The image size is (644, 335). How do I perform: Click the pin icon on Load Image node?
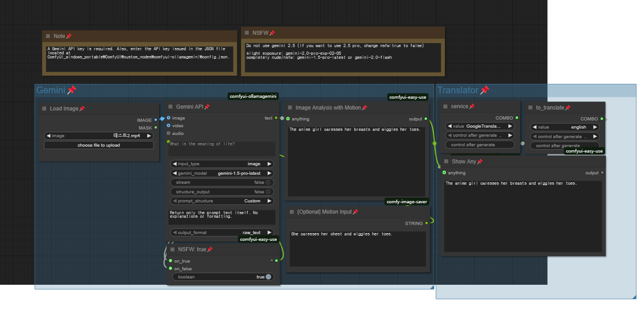point(82,109)
